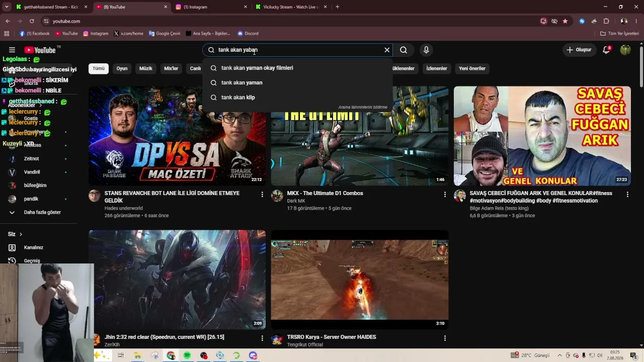Screen dimensions: 644x362
Task: Open the Hades underworld channel avatar
Action: point(95,196)
